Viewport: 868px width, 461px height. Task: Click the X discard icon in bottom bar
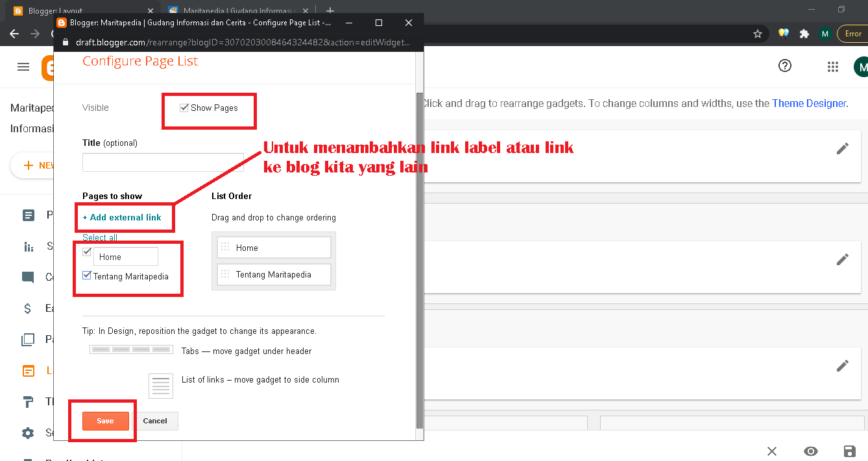[772, 451]
